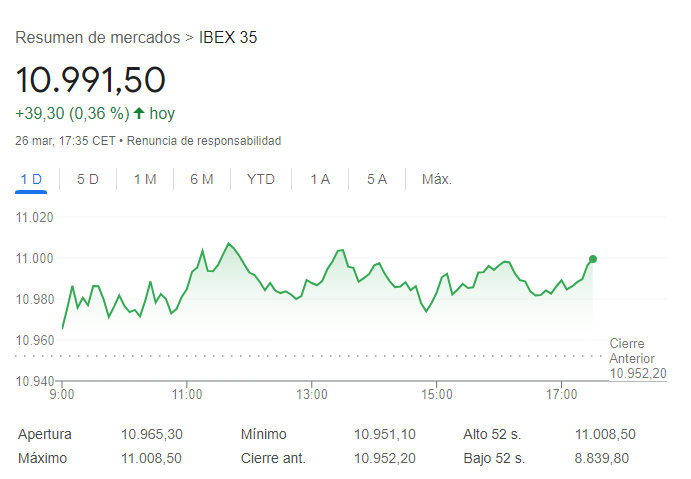Click the 11.020 y-axis label
The image size is (691, 479).
(x=34, y=217)
